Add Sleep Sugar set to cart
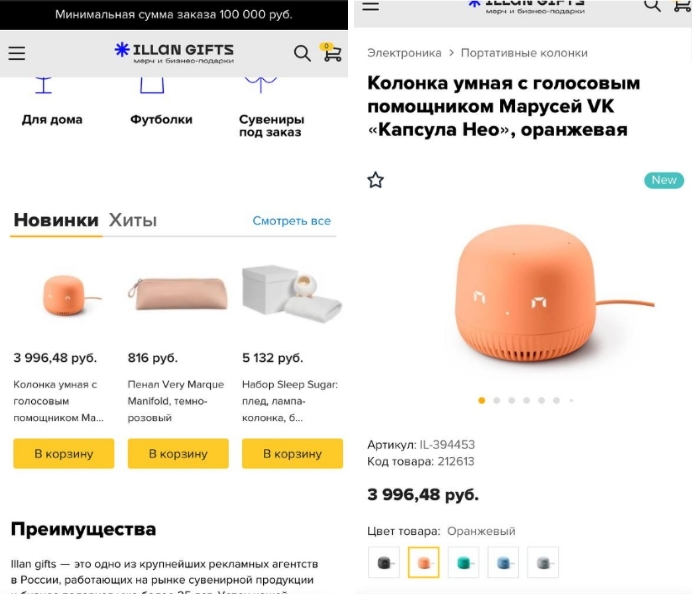Screen dimensions: 692x594 tap(292, 453)
